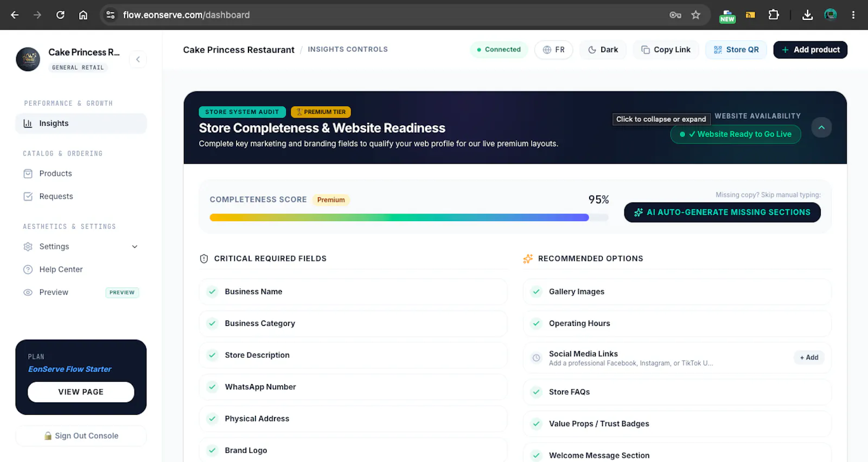This screenshot has height=462, width=868.
Task: Click the yellow extension icon in toolbar
Action: tap(751, 15)
